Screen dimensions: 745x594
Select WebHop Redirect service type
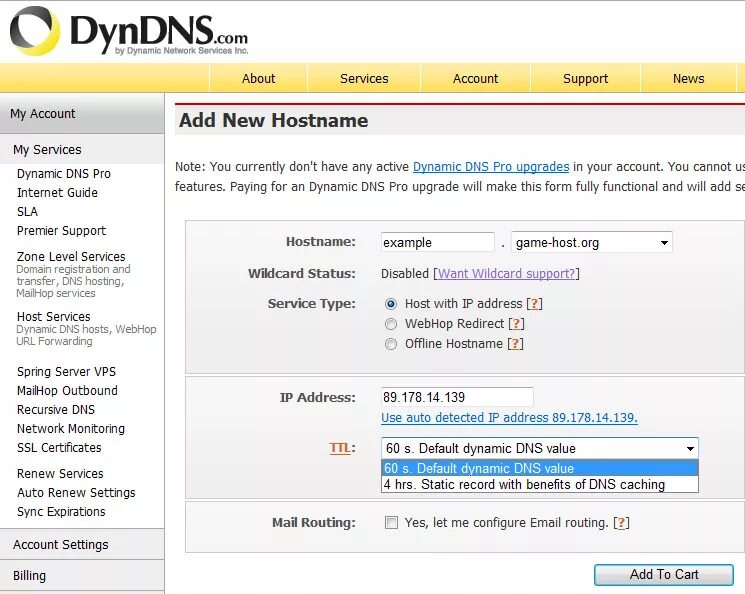pos(391,324)
